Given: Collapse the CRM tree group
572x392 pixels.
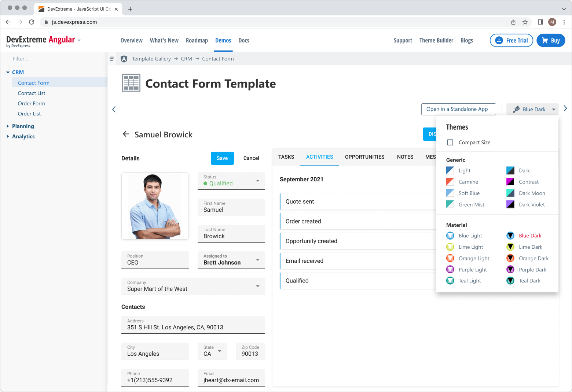Looking at the screenshot, I should tap(8, 73).
